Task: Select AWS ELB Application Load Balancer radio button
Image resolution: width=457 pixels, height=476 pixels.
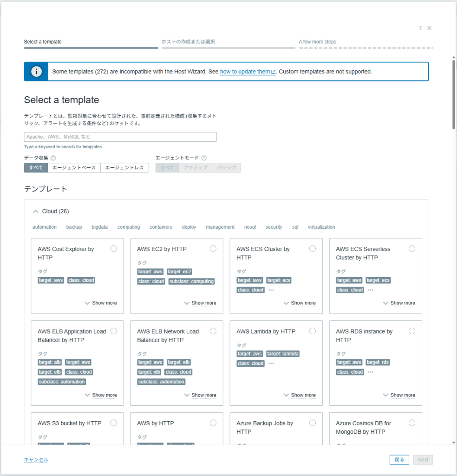Action: [x=114, y=331]
